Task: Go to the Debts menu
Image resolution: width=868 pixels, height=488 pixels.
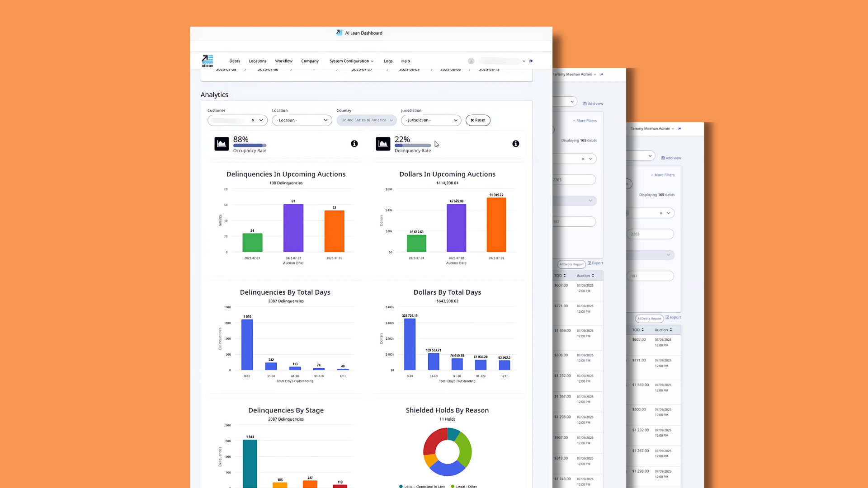Action: [235, 61]
